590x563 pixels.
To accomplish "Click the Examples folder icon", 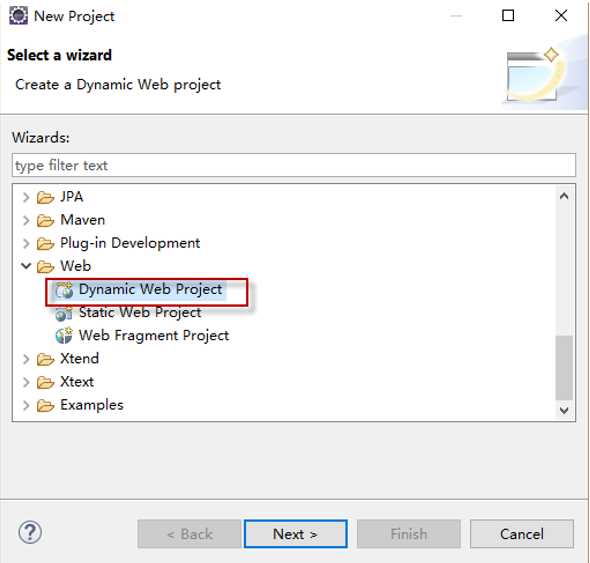I will (46, 405).
